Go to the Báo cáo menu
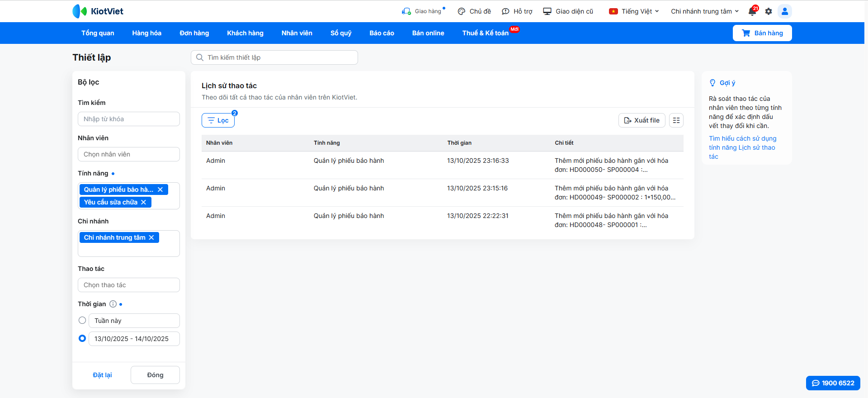Image resolution: width=868 pixels, height=398 pixels. click(382, 33)
